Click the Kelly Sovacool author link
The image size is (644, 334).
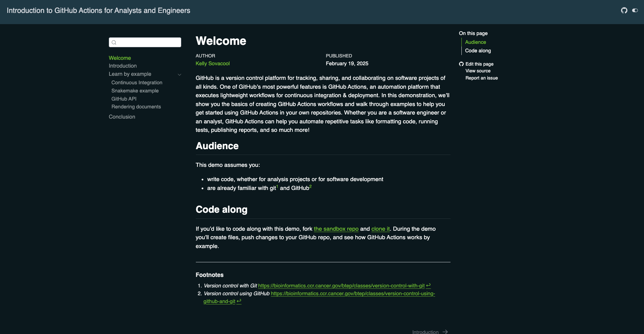pos(213,64)
